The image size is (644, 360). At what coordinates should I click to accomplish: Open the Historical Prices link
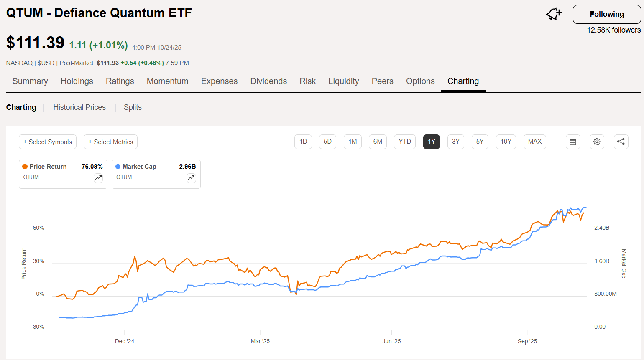[79, 107]
